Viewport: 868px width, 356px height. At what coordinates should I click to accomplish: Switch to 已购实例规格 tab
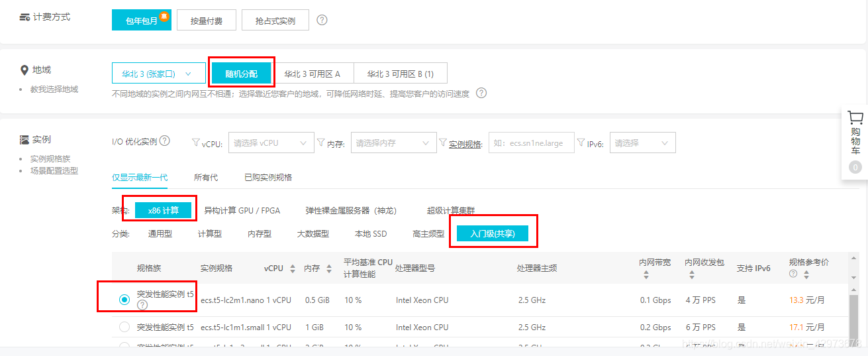[x=268, y=178]
